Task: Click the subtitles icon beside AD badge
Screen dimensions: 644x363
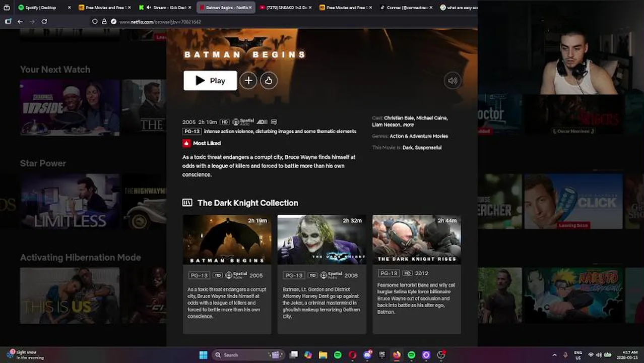Action: 274,122
